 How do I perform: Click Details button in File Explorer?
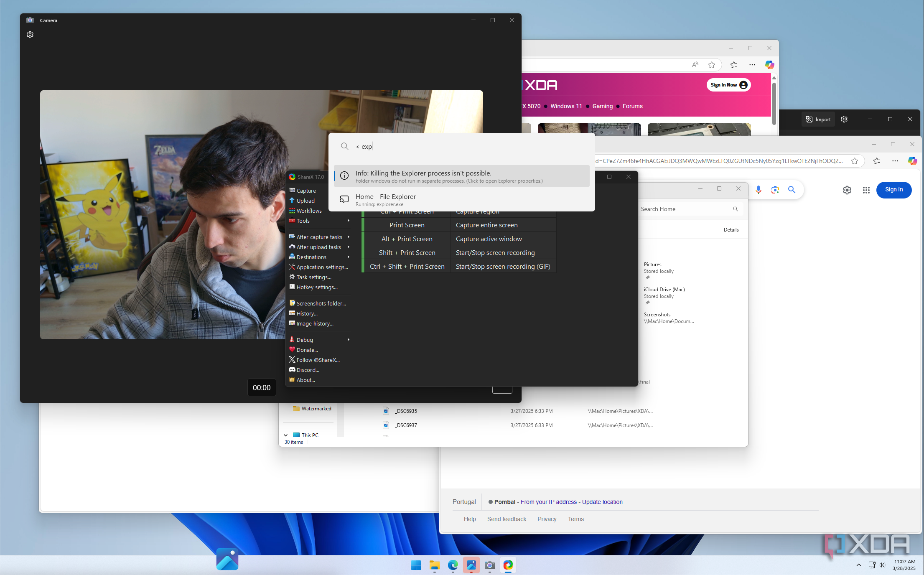[x=731, y=230]
